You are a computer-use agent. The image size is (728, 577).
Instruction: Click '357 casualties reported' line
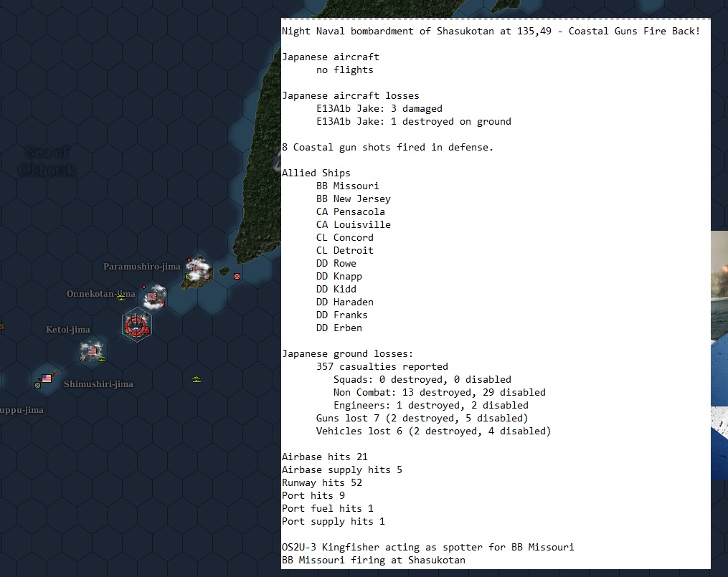[382, 367]
